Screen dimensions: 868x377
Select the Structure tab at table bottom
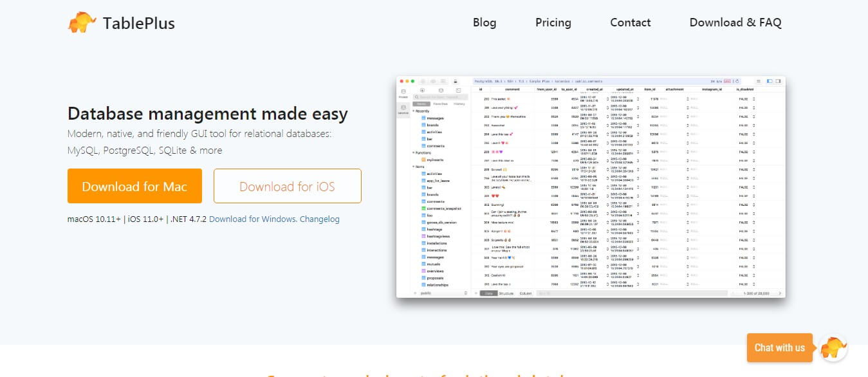click(x=506, y=293)
